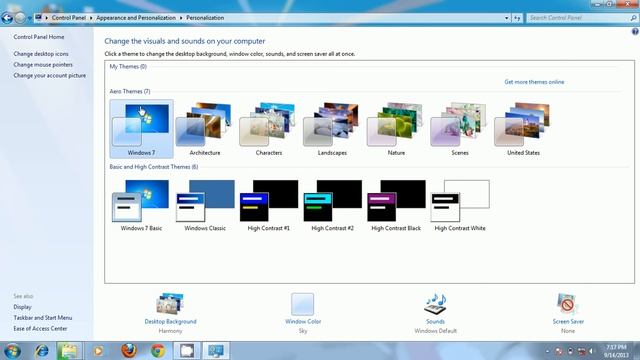This screenshot has height=360, width=640.
Task: Click the address bar refresh button
Action: pos(517,18)
